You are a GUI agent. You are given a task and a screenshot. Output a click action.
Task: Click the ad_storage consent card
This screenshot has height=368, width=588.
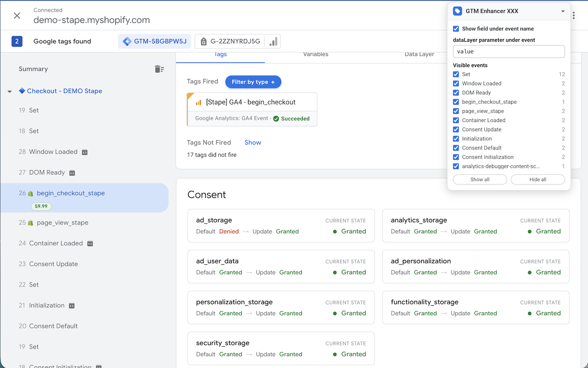[281, 226]
